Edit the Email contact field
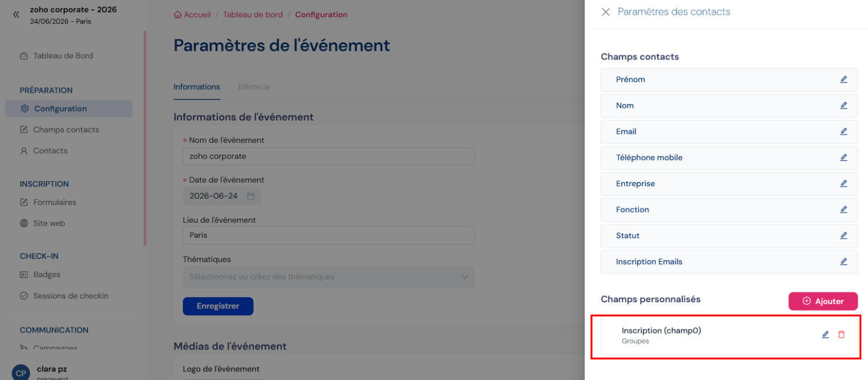This screenshot has height=380, width=868. pyautogui.click(x=843, y=131)
